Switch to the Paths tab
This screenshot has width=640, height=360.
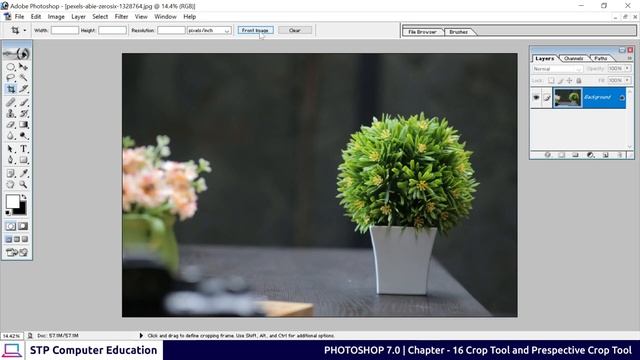coord(600,58)
